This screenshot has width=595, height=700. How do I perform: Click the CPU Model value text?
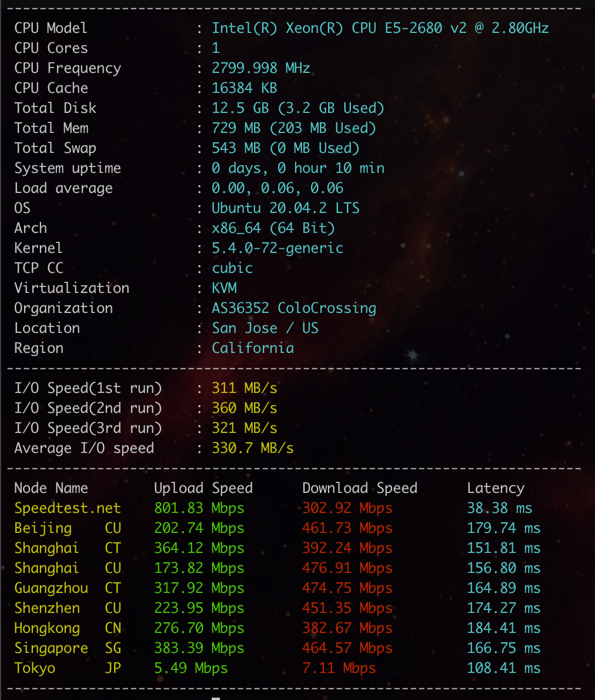pos(380,28)
